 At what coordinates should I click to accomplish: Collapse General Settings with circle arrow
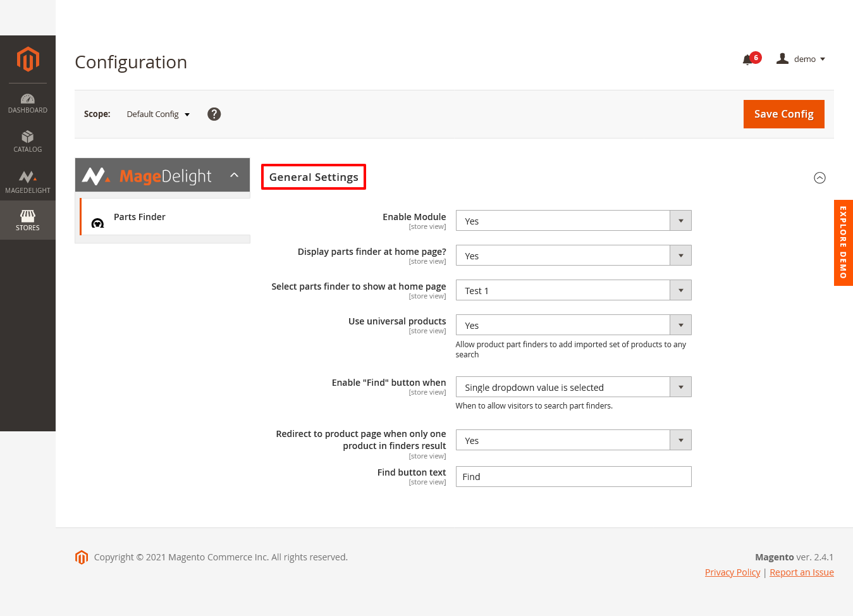pyautogui.click(x=819, y=178)
